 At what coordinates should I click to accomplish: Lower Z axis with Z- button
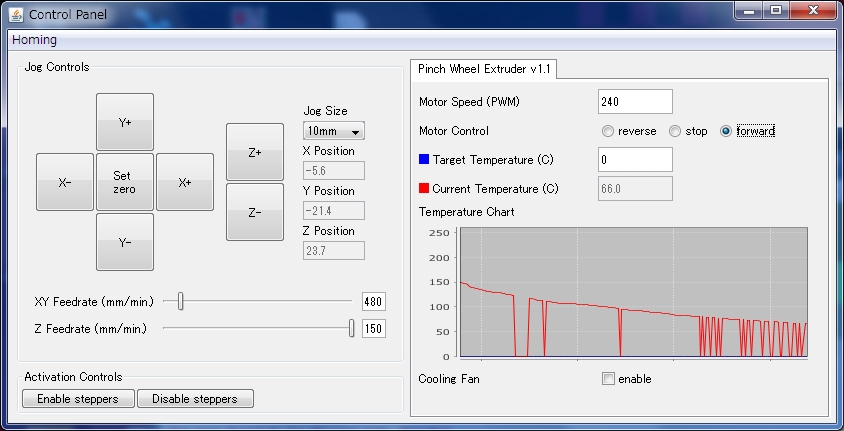255,212
